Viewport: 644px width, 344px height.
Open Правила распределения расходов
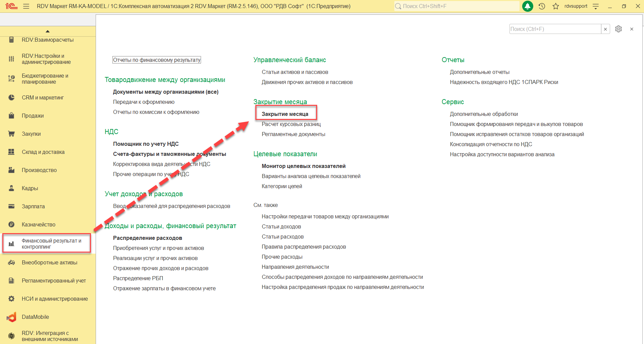304,247
